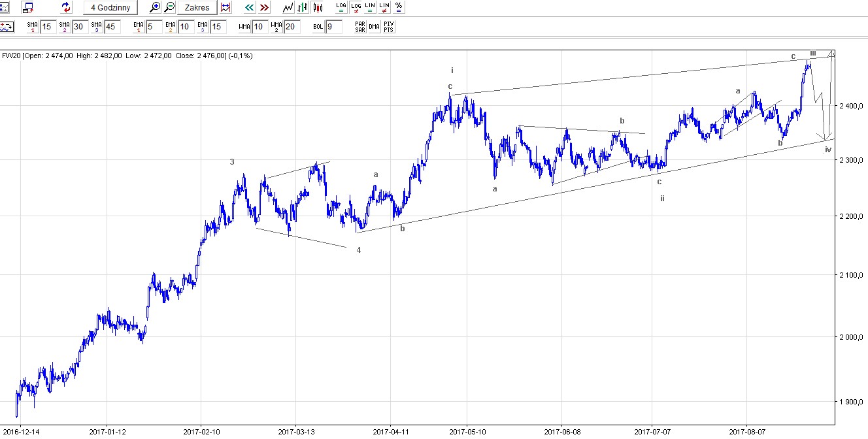Enable the PIV PTS pivot points
Image resolution: width=868 pixels, height=439 pixels.
click(389, 27)
